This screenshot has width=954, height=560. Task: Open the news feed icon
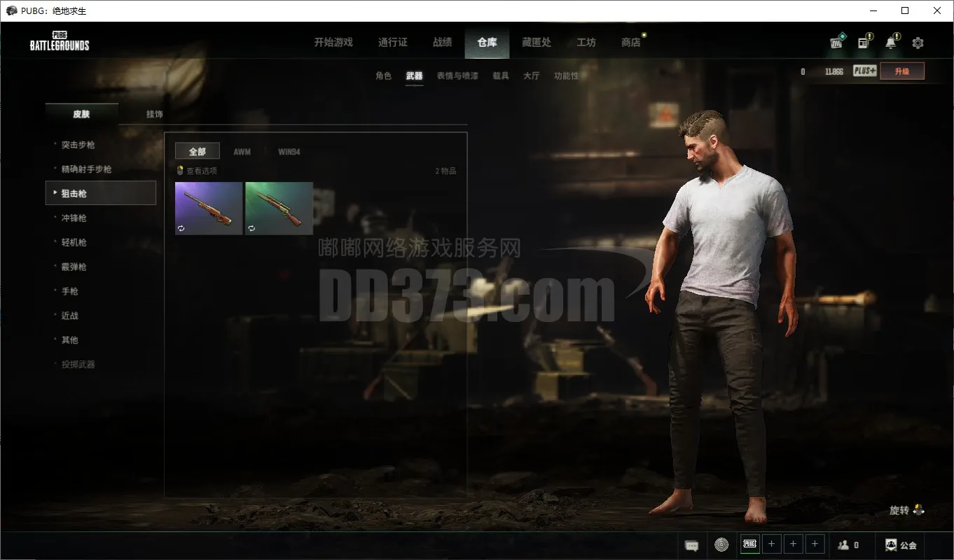pos(864,42)
